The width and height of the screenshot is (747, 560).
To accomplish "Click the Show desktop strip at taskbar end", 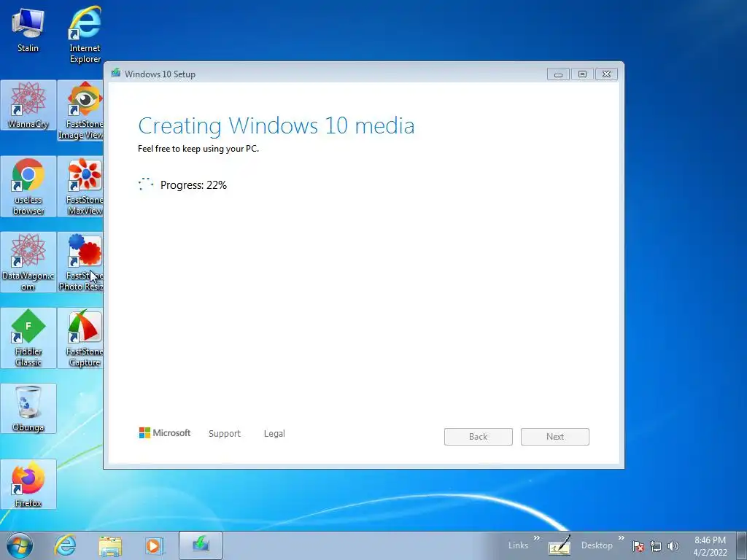I will click(742, 545).
